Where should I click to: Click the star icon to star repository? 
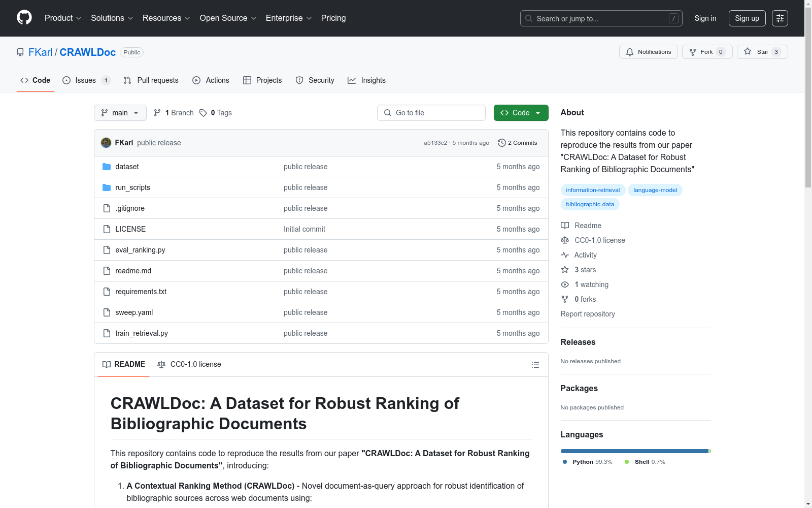pos(748,52)
